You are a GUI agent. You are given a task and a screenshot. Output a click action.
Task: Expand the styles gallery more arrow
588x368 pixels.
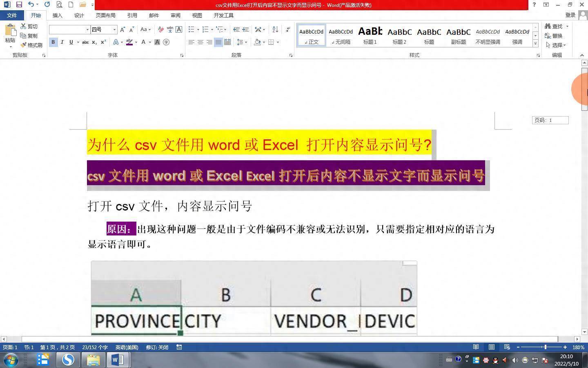535,43
